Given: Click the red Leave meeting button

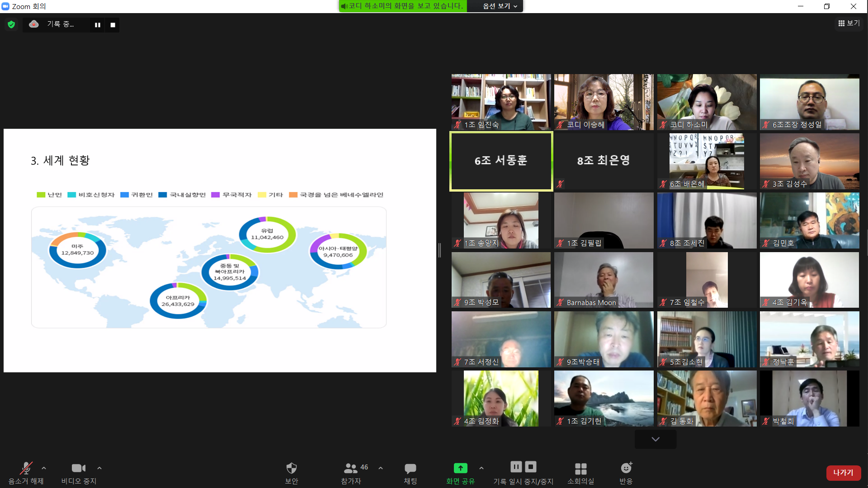Looking at the screenshot, I should coord(843,473).
